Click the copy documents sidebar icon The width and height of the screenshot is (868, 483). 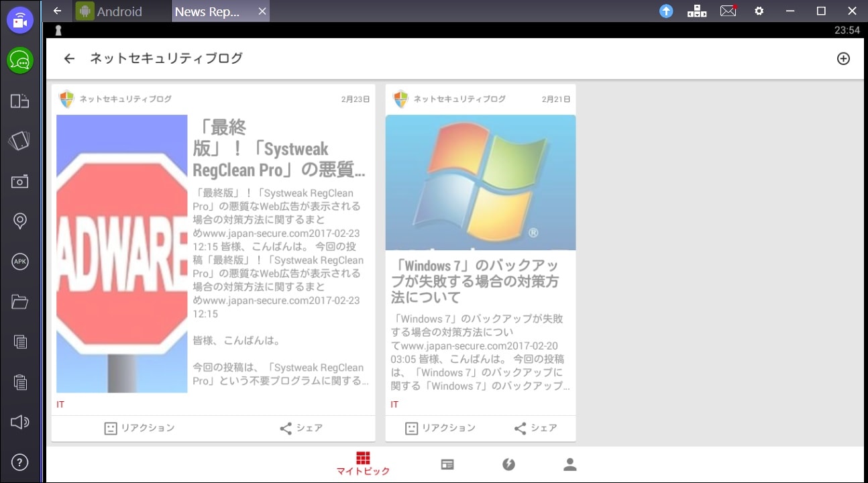20,341
